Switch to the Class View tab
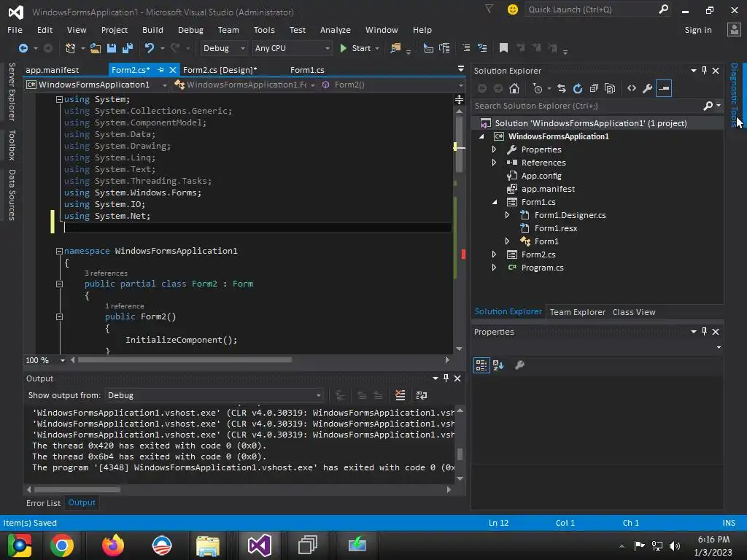 pos(634,312)
